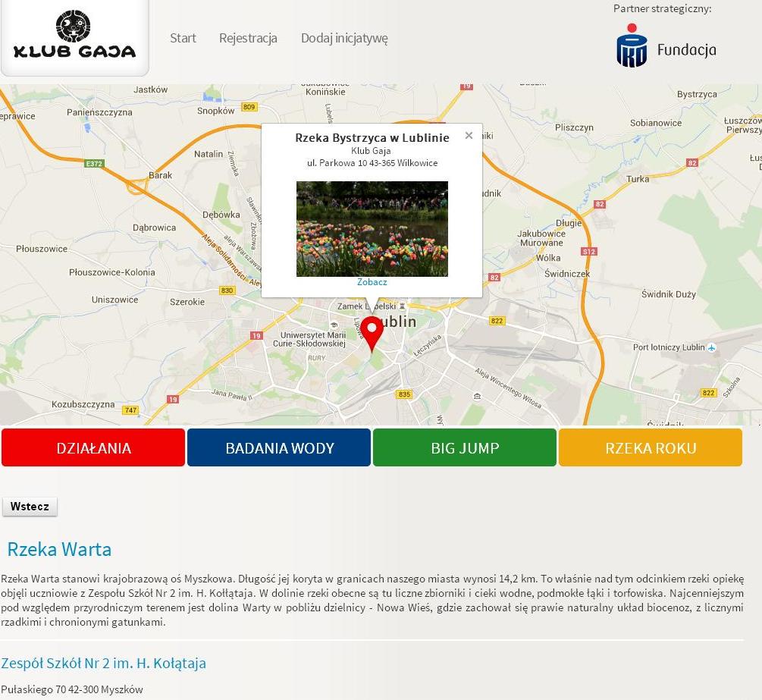
Task: Click the E372 road sign on map
Action: click(94, 163)
